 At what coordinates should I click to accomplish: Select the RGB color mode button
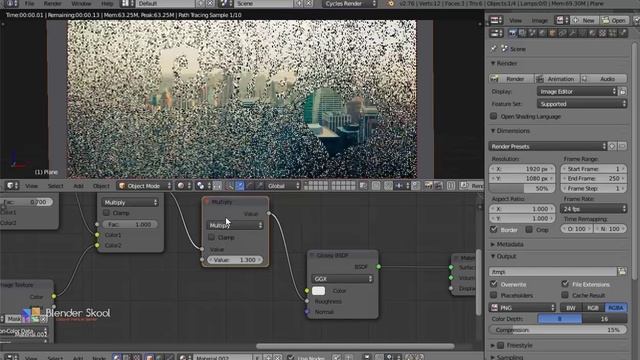point(593,307)
